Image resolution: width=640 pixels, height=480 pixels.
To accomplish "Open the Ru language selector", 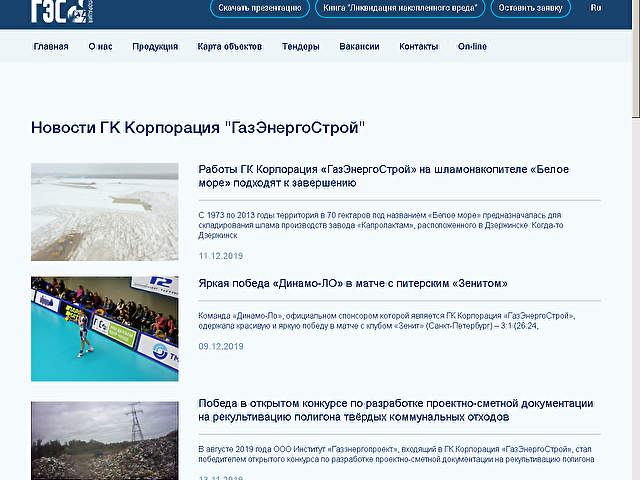I will click(596, 7).
